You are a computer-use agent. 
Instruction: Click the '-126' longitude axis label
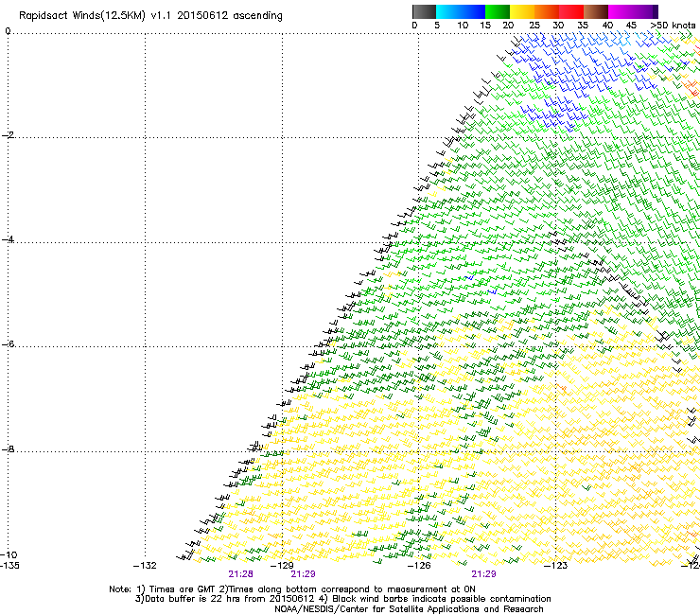coord(419,566)
